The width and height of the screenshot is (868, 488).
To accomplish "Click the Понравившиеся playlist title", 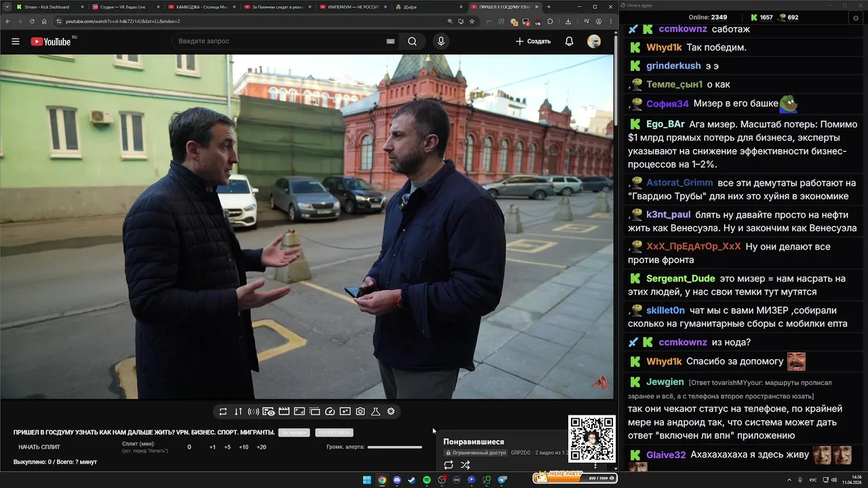I will 473,442.
